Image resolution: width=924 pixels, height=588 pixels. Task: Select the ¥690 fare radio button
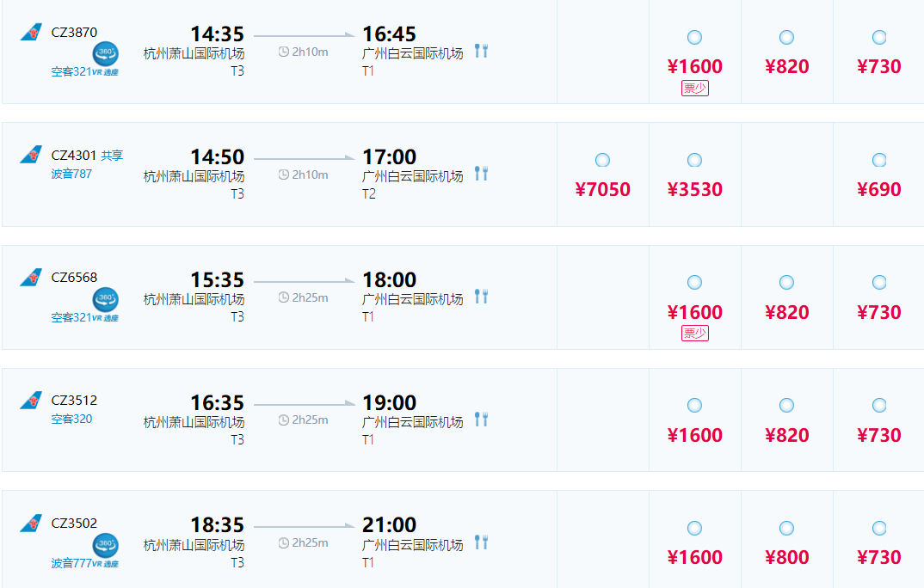[878, 160]
